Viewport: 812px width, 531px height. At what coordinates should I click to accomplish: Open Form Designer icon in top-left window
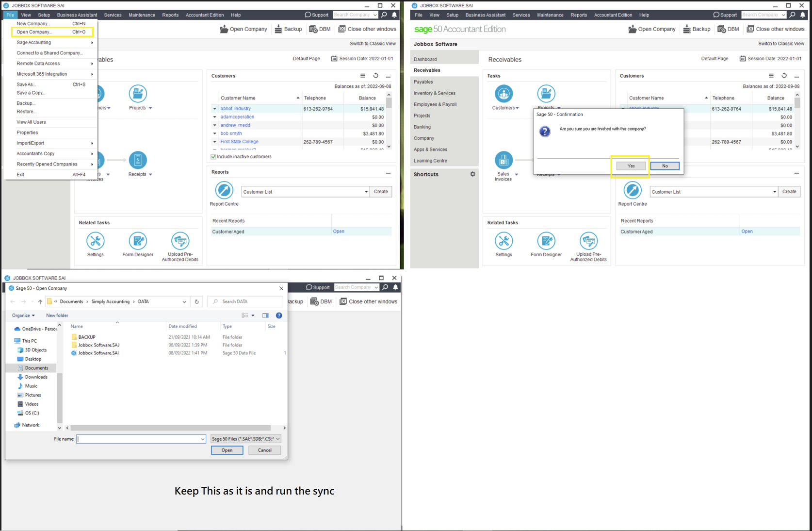tap(138, 241)
